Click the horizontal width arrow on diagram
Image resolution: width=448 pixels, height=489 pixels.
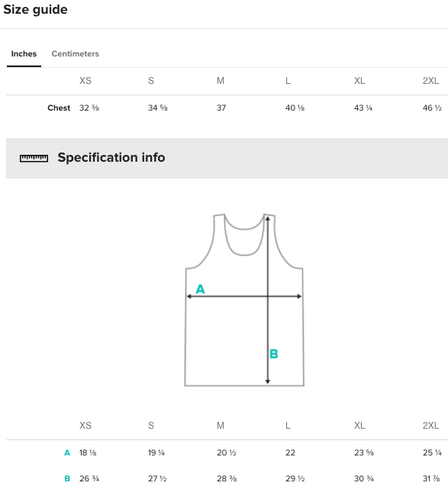(x=244, y=296)
